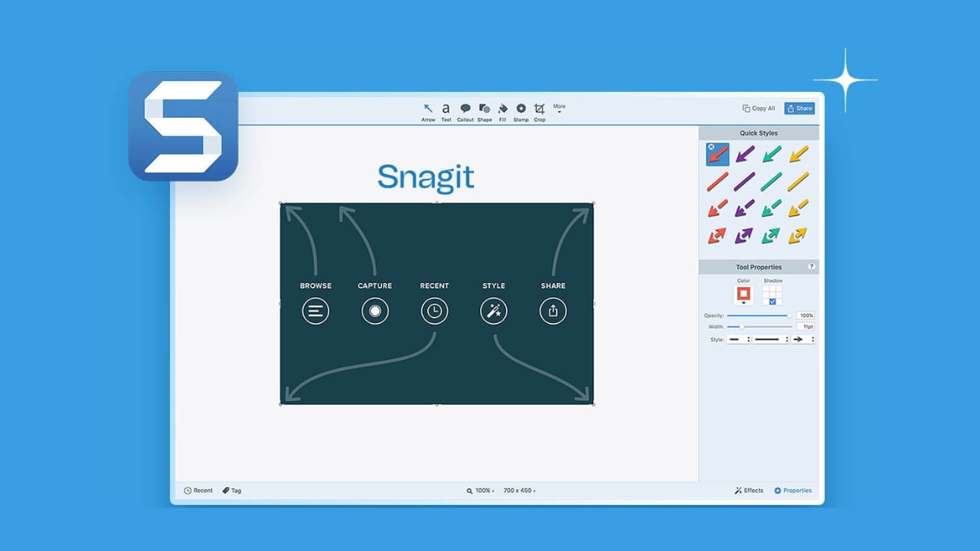
Task: Click the Browse icon in the canvas image
Action: (x=315, y=311)
